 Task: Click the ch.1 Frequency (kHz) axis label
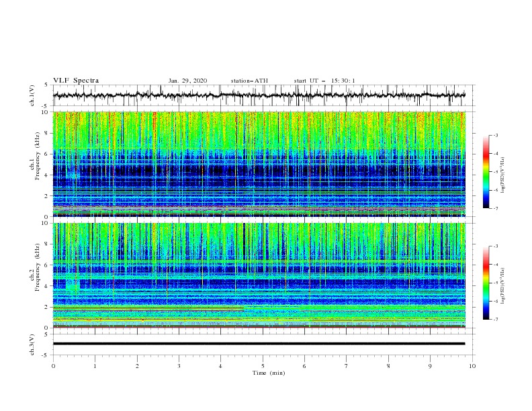click(x=35, y=154)
